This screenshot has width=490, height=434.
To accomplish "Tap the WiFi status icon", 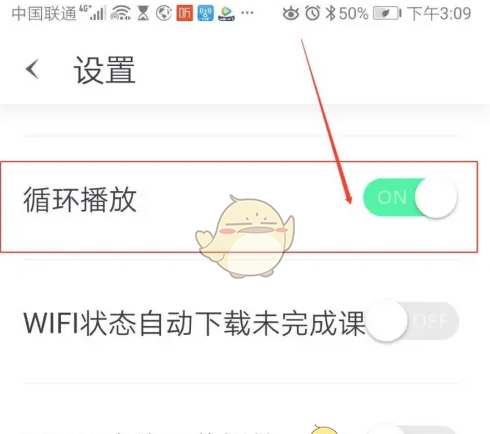I will click(x=121, y=14).
